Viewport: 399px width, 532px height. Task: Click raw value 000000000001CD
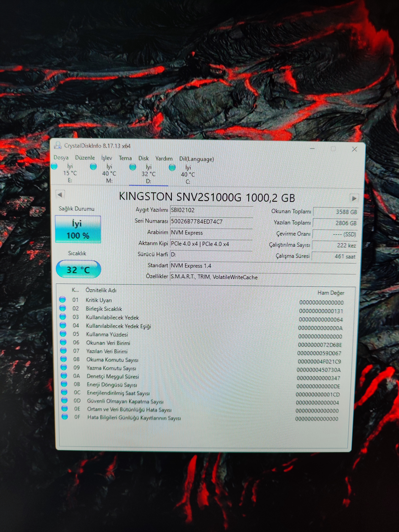(x=318, y=394)
